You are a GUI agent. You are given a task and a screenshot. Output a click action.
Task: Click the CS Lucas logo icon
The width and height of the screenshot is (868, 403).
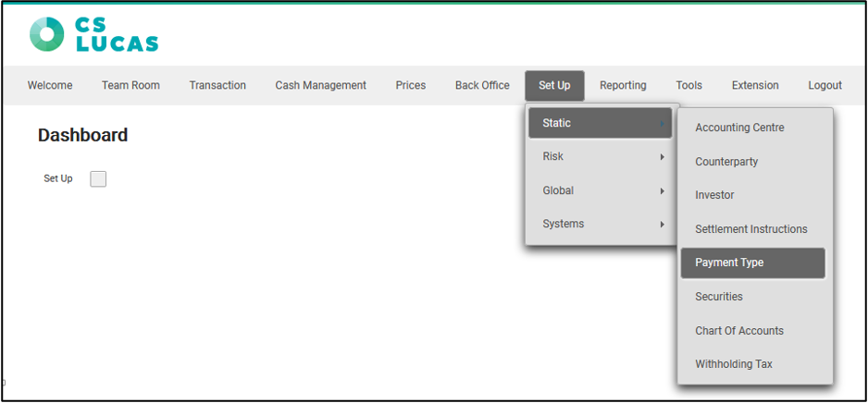pos(47,34)
